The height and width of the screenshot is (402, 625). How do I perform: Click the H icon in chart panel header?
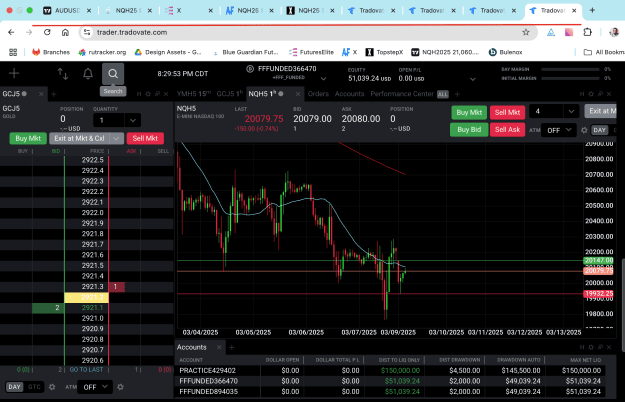(582, 94)
